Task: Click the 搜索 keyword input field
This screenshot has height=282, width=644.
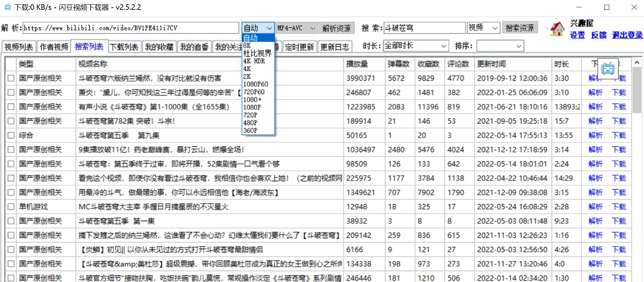Action: pyautogui.click(x=424, y=28)
